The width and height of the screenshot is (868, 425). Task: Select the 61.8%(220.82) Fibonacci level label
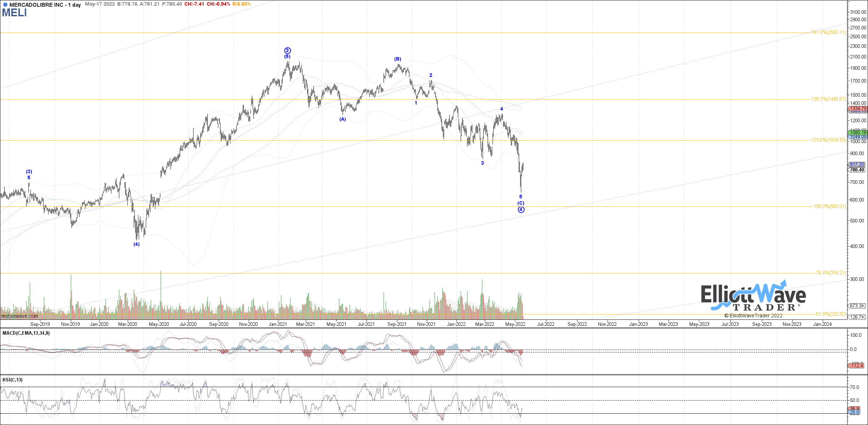click(831, 314)
